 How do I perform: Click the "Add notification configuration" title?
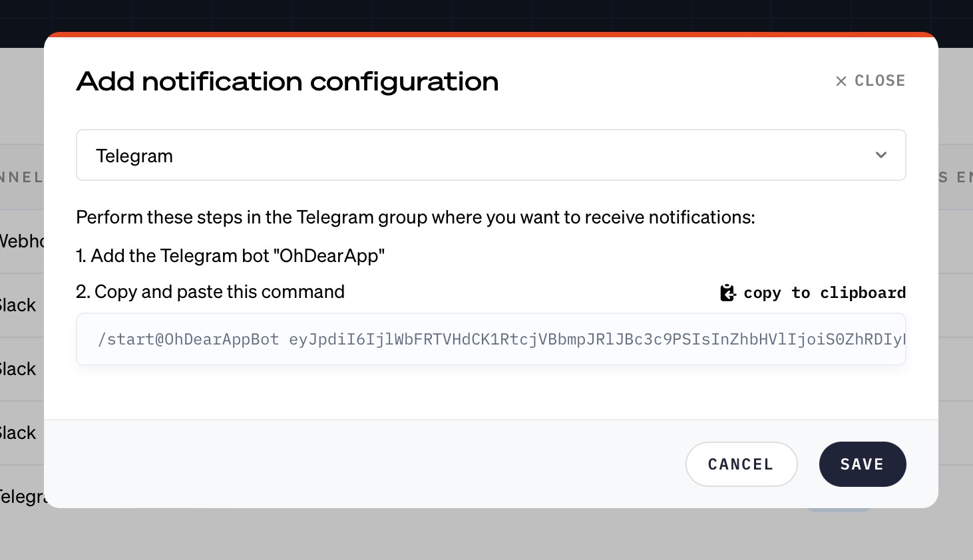pyautogui.click(x=287, y=82)
